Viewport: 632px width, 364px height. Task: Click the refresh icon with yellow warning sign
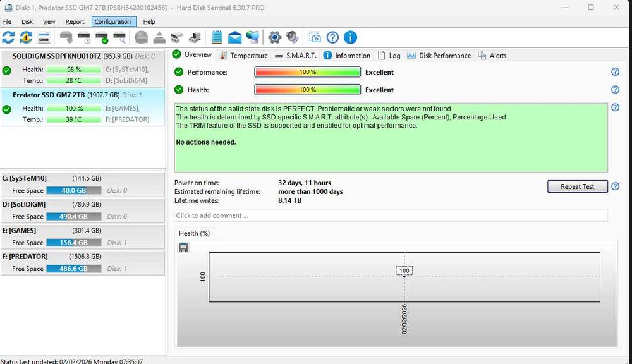(x=26, y=37)
